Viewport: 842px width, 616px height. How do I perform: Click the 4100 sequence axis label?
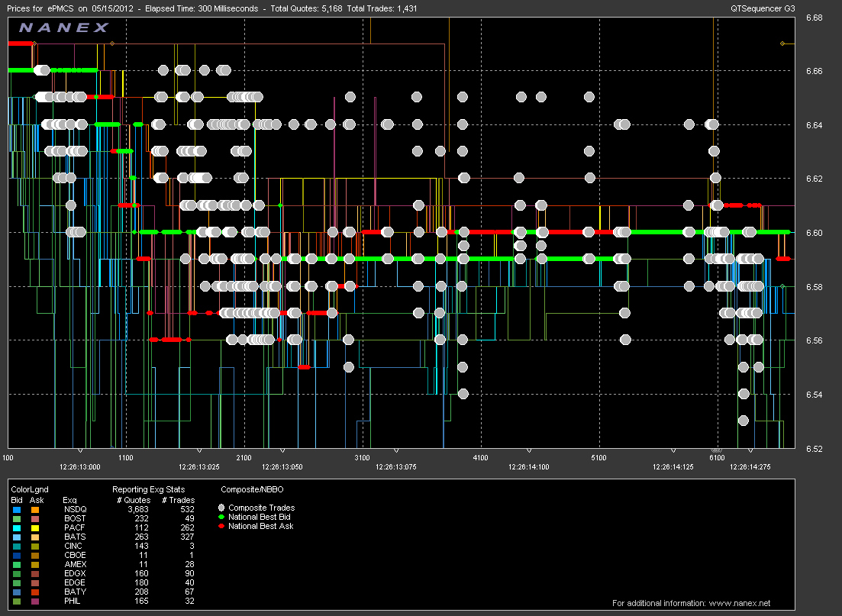(x=481, y=457)
